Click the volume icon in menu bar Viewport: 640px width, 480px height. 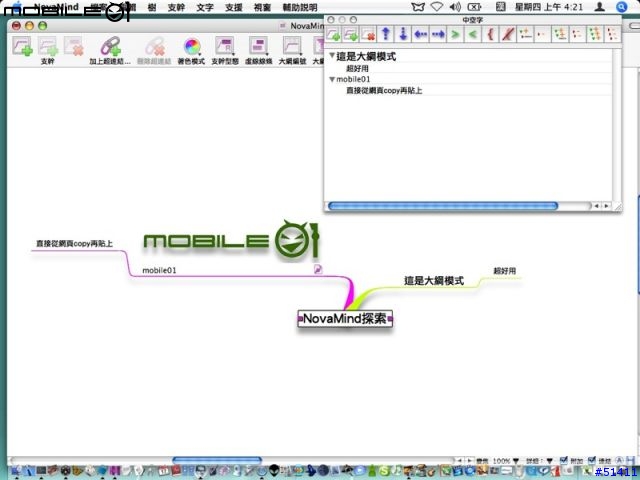[455, 7]
